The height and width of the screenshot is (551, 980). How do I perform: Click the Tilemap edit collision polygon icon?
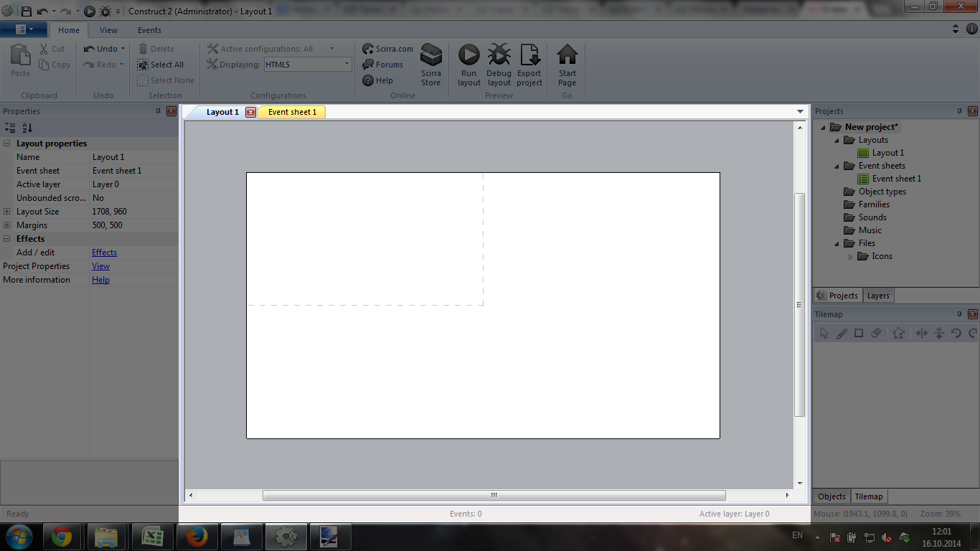click(899, 333)
